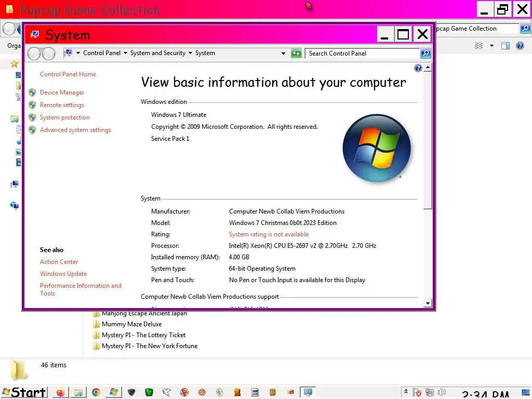532x399 pixels.
Task: Click Windows 7 Ultimate edition text
Action: pyautogui.click(x=179, y=115)
